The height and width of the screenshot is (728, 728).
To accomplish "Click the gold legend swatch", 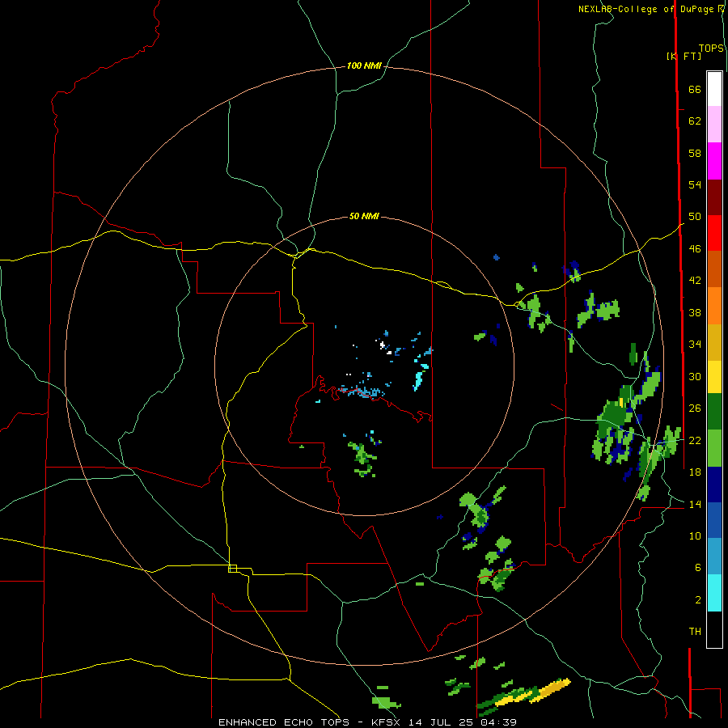I will click(x=714, y=342).
